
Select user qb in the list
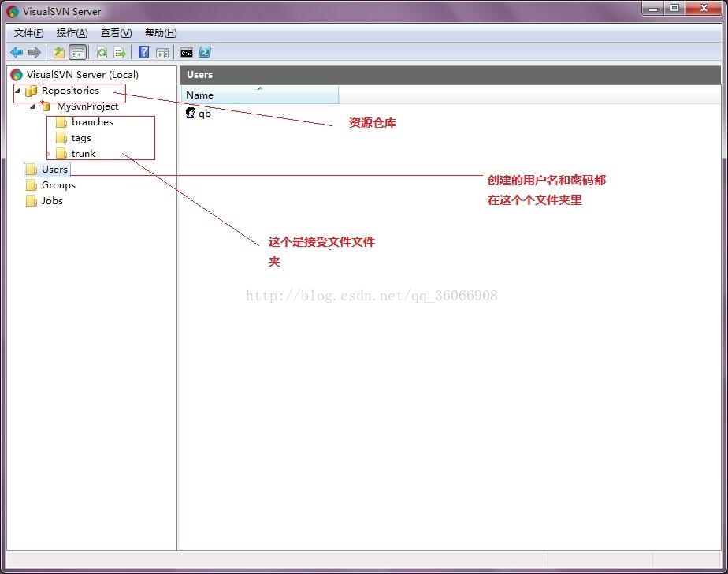pos(205,114)
